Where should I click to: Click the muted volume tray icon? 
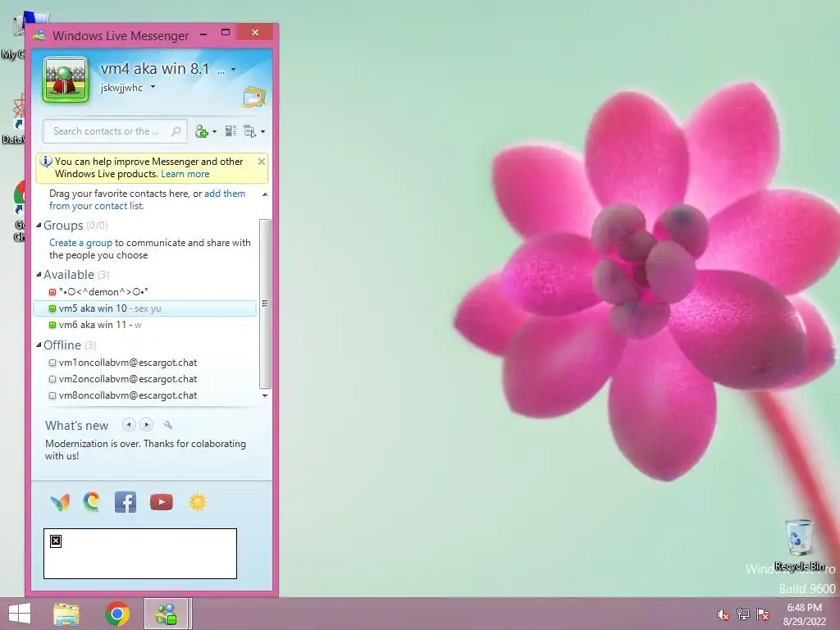coord(723,614)
